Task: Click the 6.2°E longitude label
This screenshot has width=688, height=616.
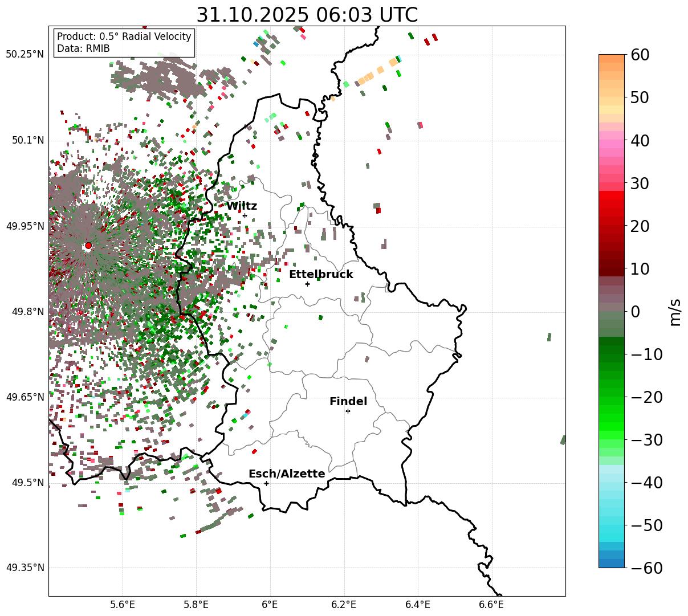Action: point(344,605)
